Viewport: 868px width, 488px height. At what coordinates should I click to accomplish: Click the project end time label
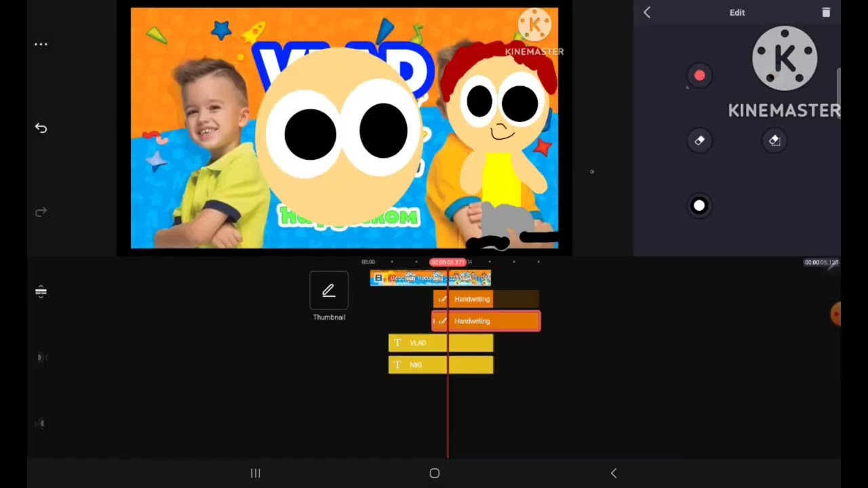[x=821, y=262]
